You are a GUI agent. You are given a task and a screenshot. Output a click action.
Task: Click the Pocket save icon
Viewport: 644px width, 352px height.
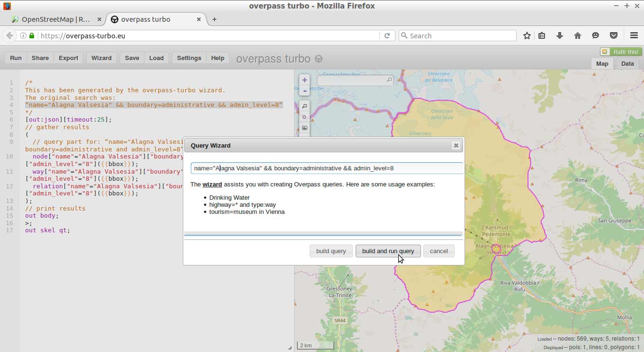pos(614,35)
